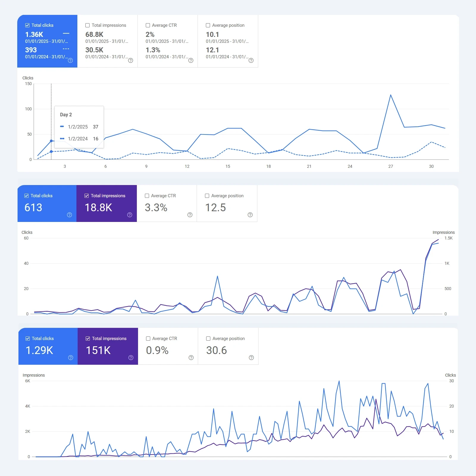This screenshot has height=476, width=476.
Task: Click help icon in 1.36K Total clicks card
Action: (x=70, y=60)
